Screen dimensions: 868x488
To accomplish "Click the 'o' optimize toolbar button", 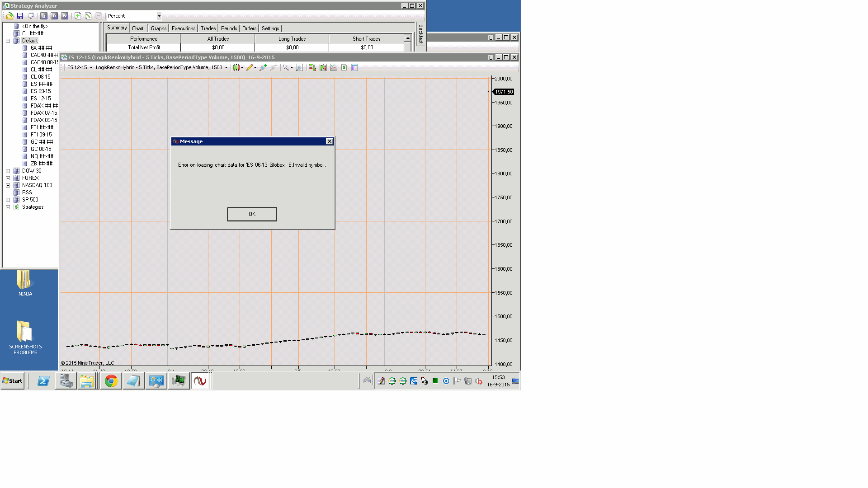I will pos(54,16).
